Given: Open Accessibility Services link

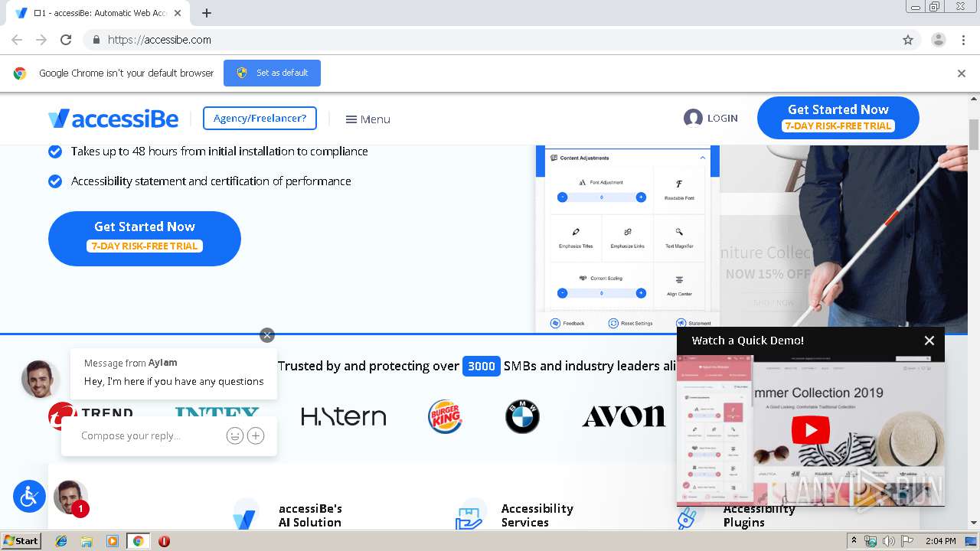Looking at the screenshot, I should [x=537, y=515].
